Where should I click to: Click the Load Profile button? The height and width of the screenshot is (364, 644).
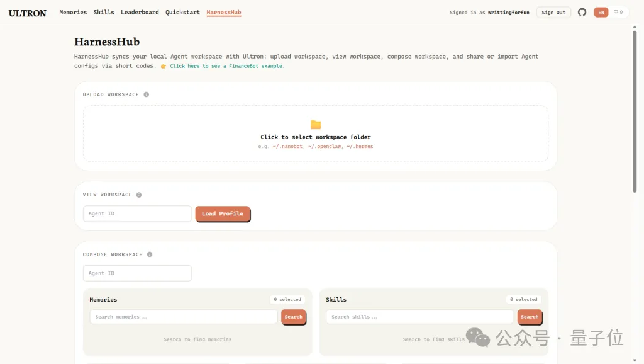tap(223, 214)
